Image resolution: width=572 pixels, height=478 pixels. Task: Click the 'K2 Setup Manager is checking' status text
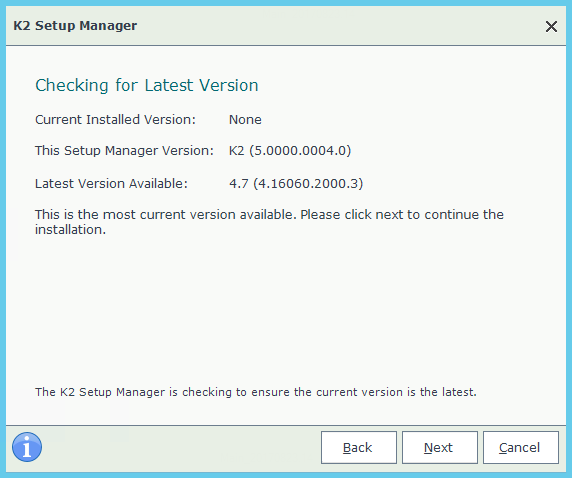[x=256, y=392]
